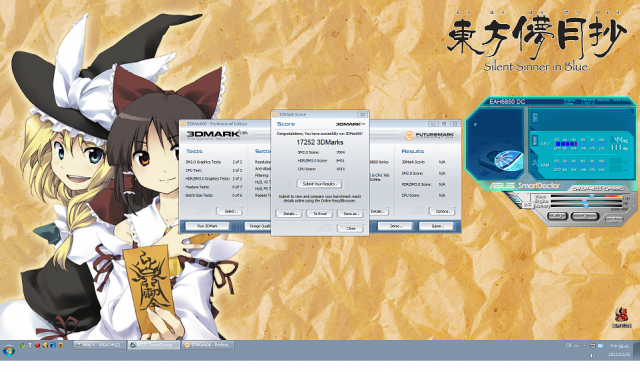The width and height of the screenshot is (640, 372).
Task: Adjust the SmartDoctor Engine clock slider
Action: pos(584,201)
